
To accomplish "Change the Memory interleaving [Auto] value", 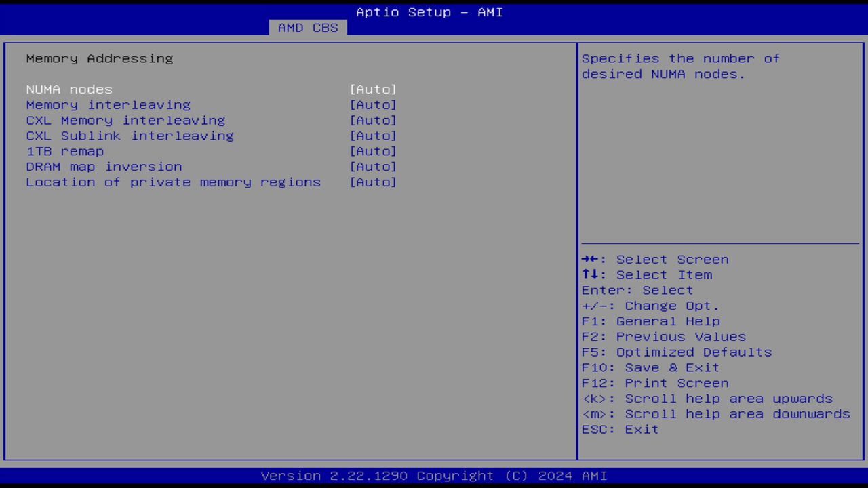I will coord(373,105).
